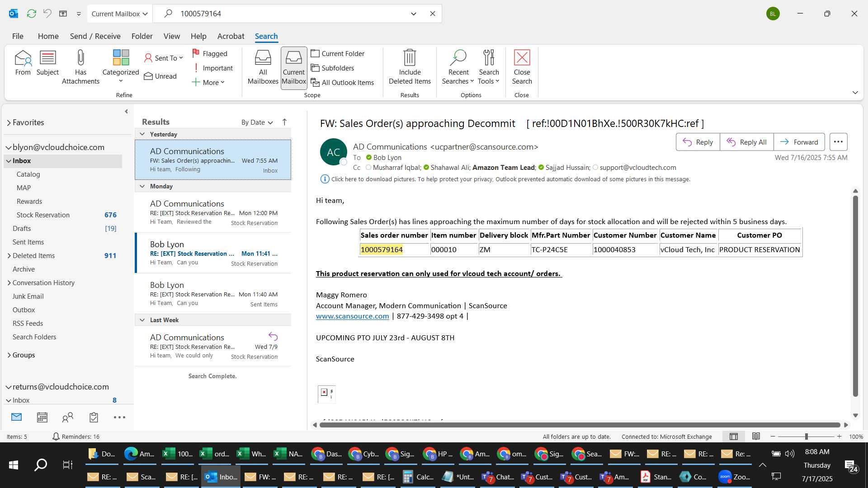Switch to Calendar view icon
This screenshot has width=868, height=488.
click(x=42, y=418)
